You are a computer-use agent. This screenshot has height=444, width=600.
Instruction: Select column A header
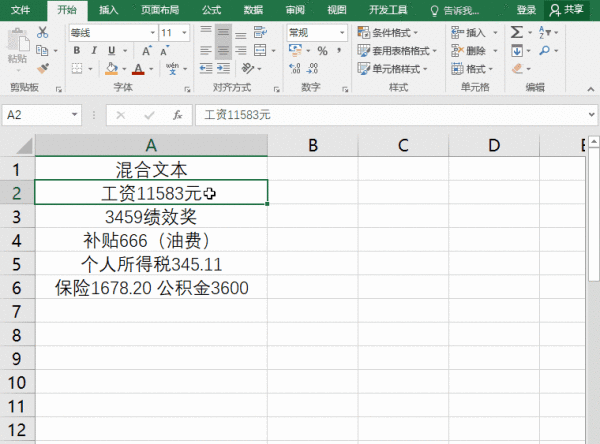tap(151, 145)
